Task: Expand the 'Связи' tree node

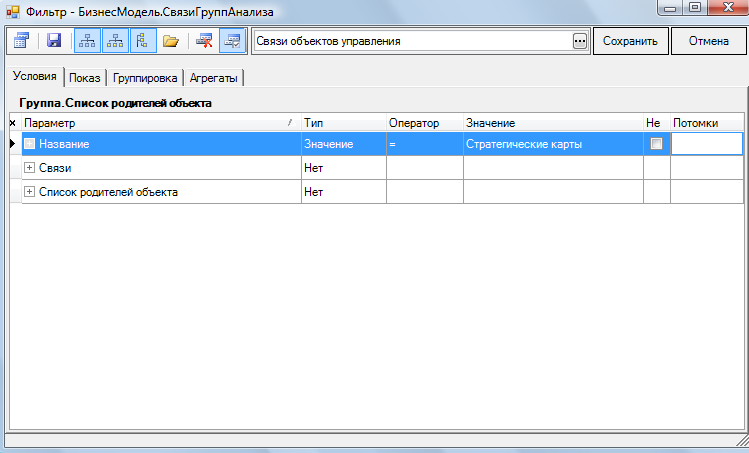Action: (29, 168)
